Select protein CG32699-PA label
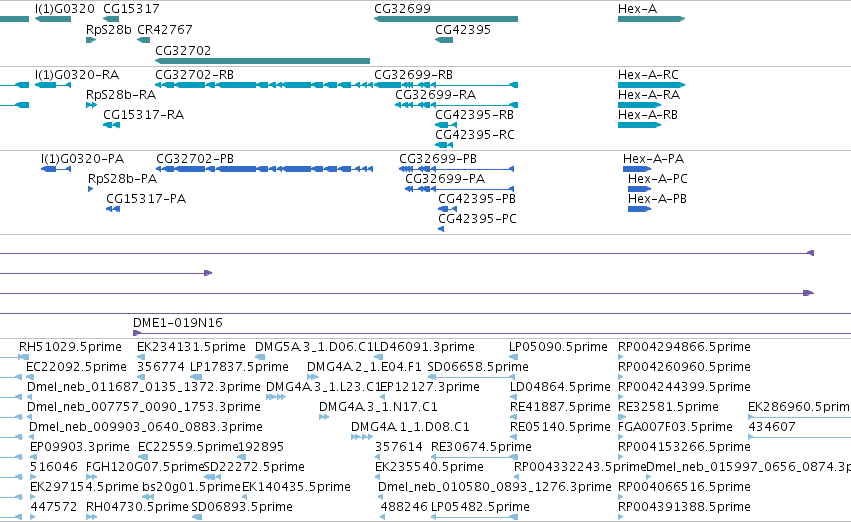The image size is (851, 522). [445, 179]
